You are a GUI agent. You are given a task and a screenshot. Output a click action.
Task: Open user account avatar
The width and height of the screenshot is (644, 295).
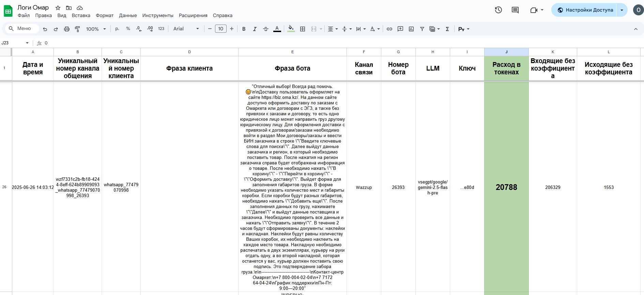point(638,10)
